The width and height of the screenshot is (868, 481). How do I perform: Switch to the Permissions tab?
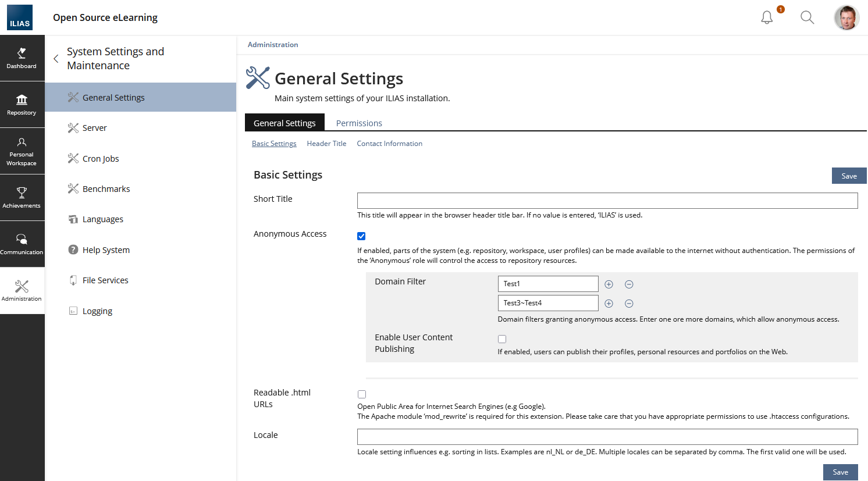point(359,123)
